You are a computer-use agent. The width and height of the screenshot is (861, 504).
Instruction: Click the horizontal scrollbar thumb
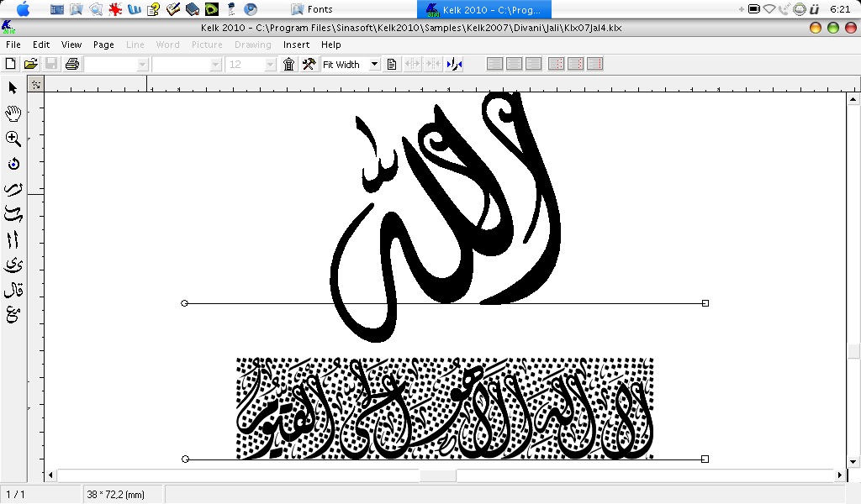click(437, 475)
